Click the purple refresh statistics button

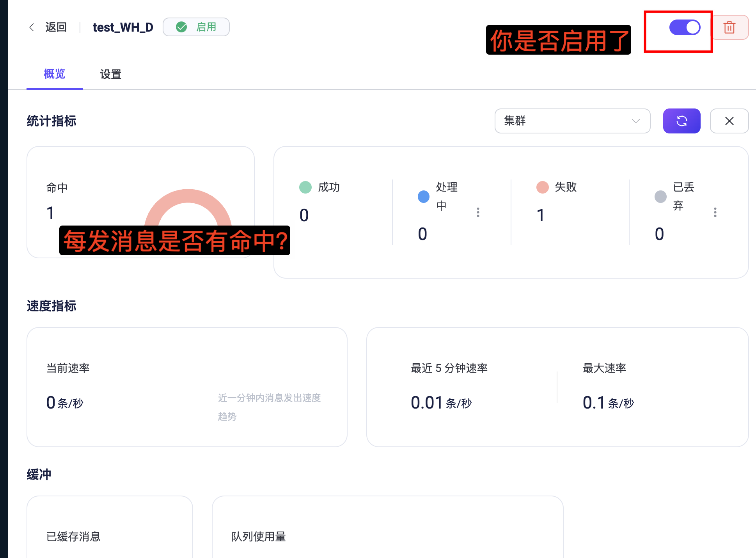point(681,121)
